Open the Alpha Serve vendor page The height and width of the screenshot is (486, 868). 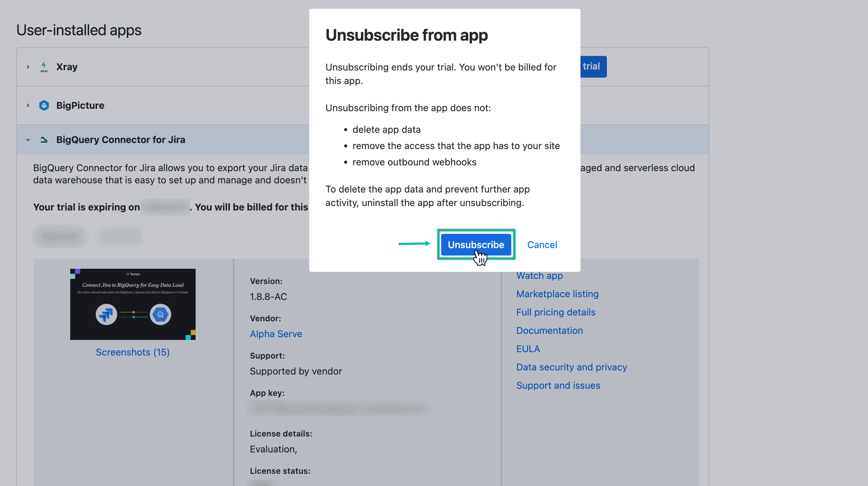tap(276, 334)
